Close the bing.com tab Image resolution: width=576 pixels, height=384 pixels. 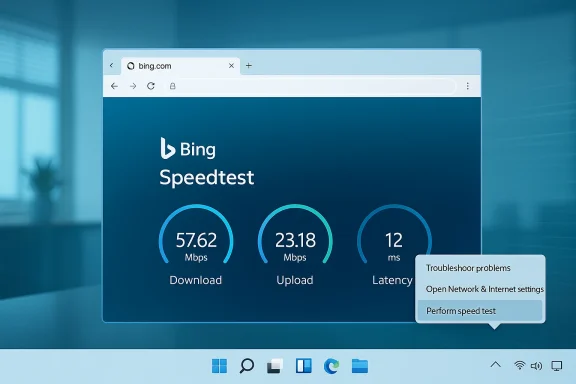tap(231, 65)
